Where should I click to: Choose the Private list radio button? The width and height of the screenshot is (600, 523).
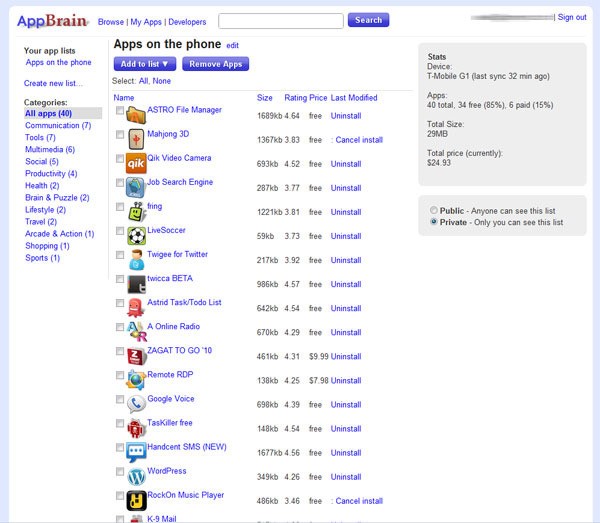[x=434, y=222]
